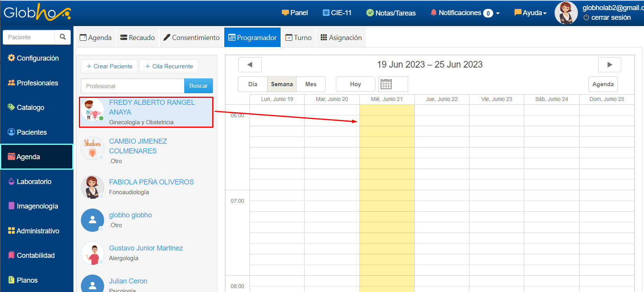Expand the Ayuda dropdown menu
The width and height of the screenshot is (644, 292).
531,13
